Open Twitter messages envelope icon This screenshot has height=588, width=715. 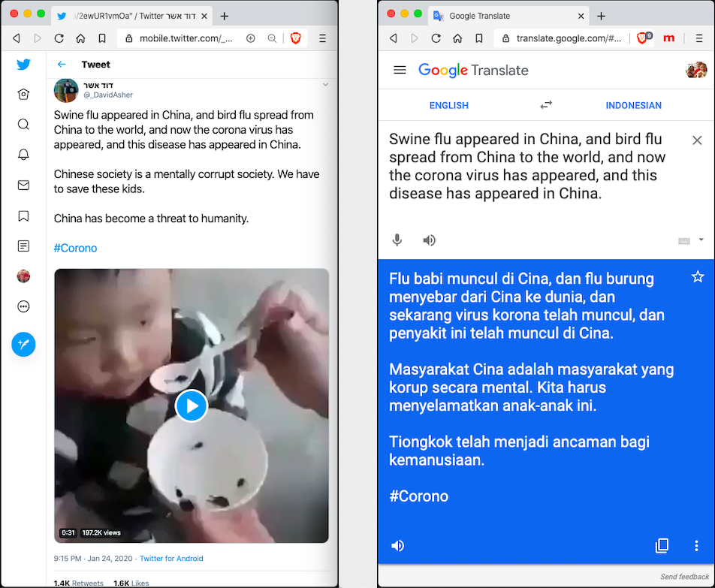tap(23, 185)
